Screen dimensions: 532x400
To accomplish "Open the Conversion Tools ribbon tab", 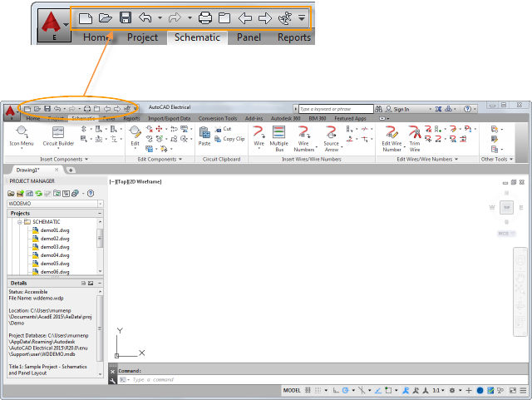I will click(x=218, y=118).
